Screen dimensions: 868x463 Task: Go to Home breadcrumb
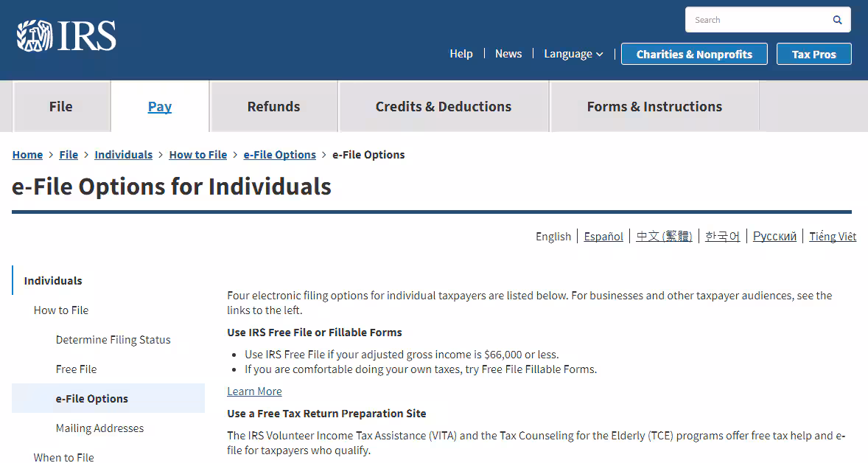pos(28,155)
